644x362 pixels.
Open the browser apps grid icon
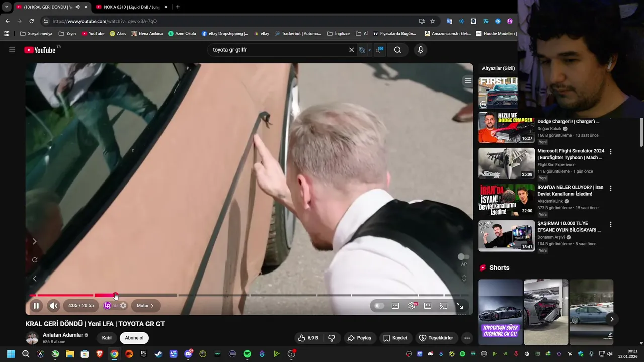tap(7, 34)
